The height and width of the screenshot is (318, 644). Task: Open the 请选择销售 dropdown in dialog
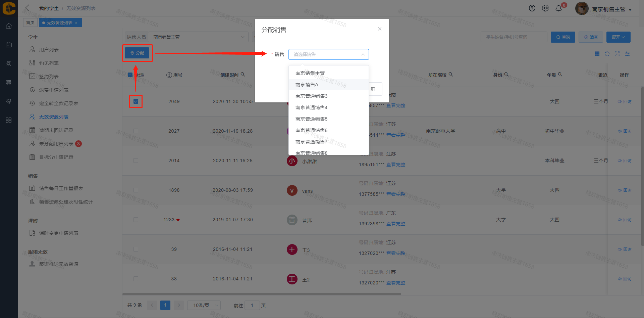point(328,54)
